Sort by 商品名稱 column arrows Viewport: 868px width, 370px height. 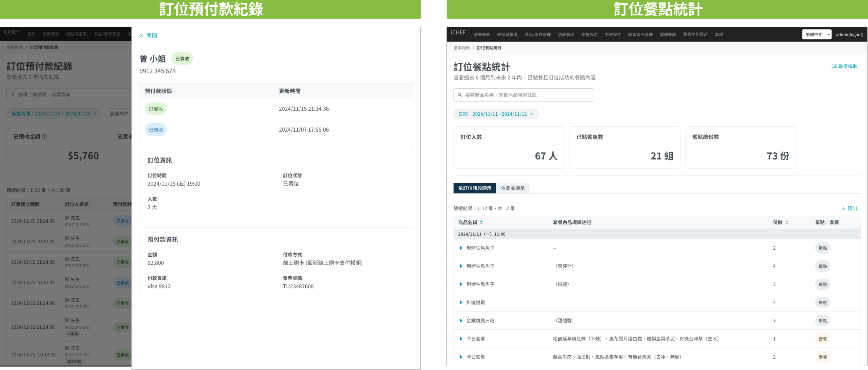coord(481,223)
